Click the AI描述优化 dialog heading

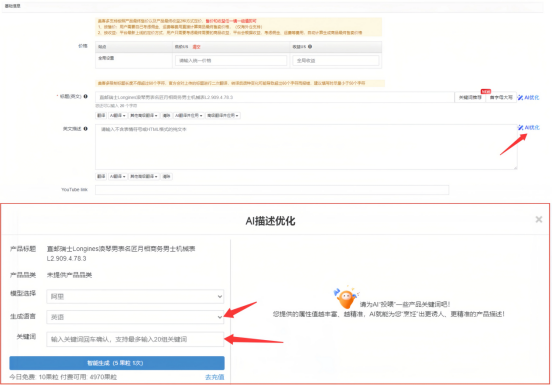[270, 221]
